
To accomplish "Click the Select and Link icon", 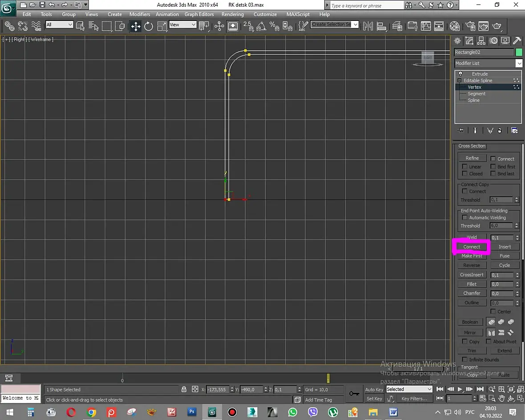I will (x=9, y=26).
